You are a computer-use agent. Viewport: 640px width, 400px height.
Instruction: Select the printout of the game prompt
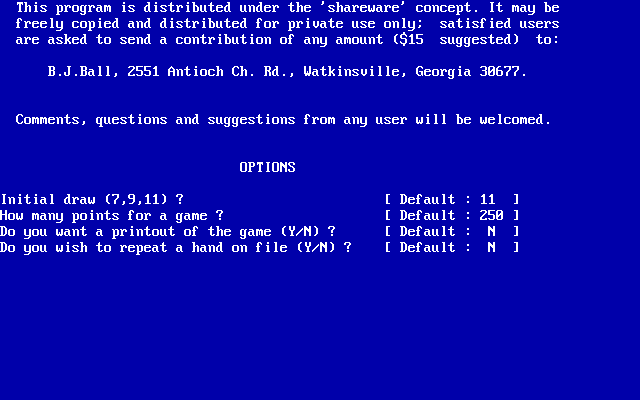point(167,231)
